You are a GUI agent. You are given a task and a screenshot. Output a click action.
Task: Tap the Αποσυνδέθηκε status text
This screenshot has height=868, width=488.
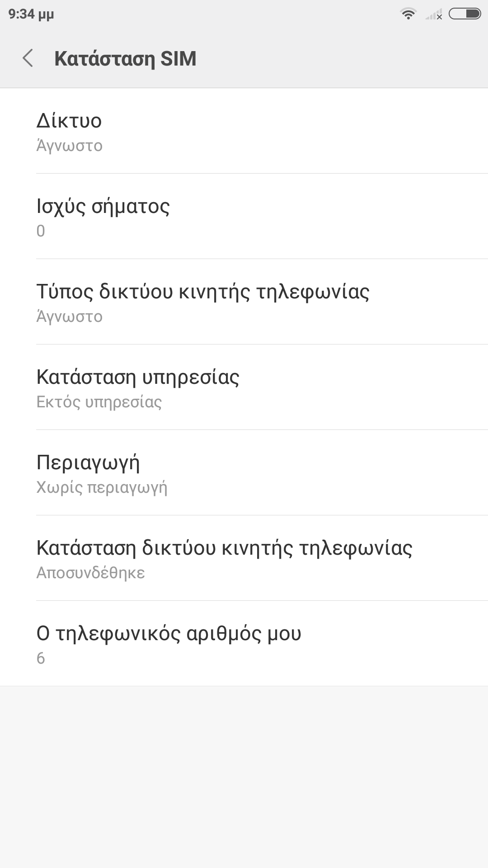(90, 573)
